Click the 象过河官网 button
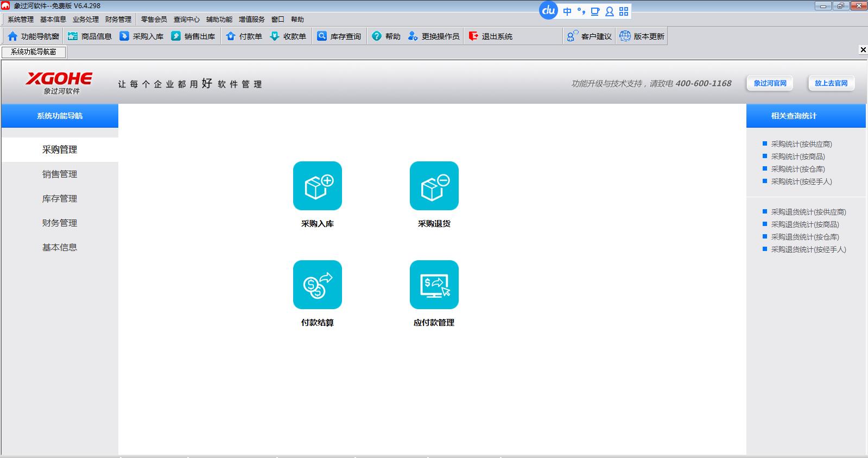The height and width of the screenshot is (458, 868). tap(770, 83)
